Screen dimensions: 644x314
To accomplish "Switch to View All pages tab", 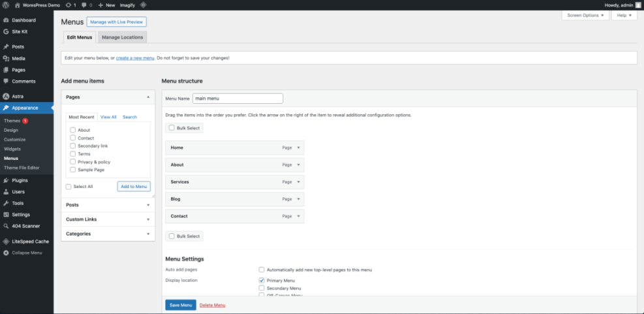I will 108,117.
